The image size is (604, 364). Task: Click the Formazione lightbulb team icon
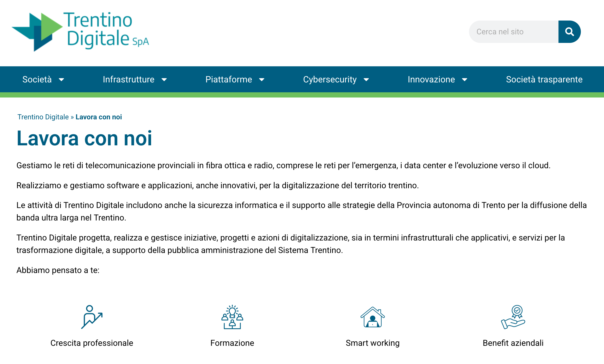pyautogui.click(x=232, y=317)
